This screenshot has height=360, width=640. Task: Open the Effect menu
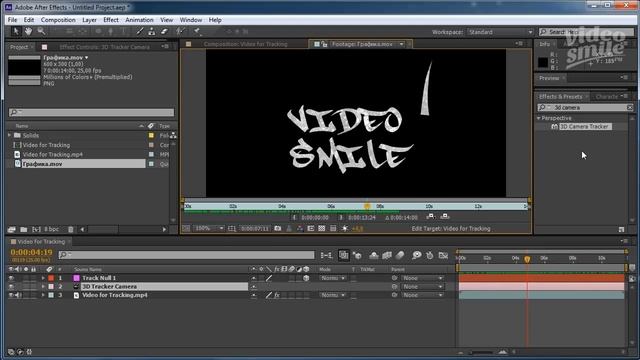tap(111, 20)
